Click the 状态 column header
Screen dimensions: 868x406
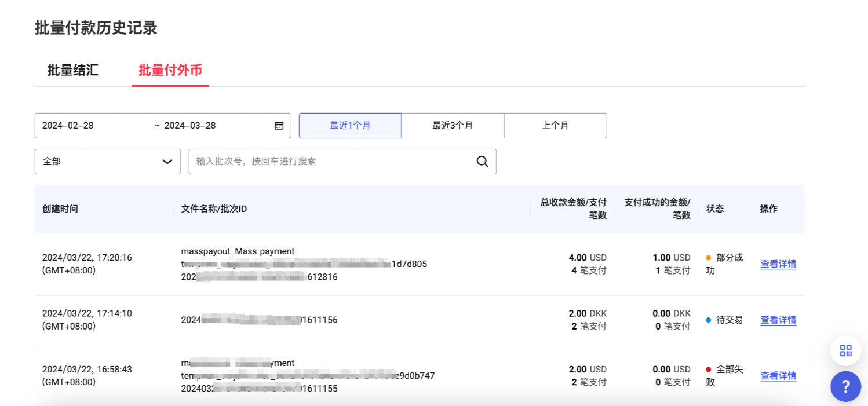(x=714, y=209)
